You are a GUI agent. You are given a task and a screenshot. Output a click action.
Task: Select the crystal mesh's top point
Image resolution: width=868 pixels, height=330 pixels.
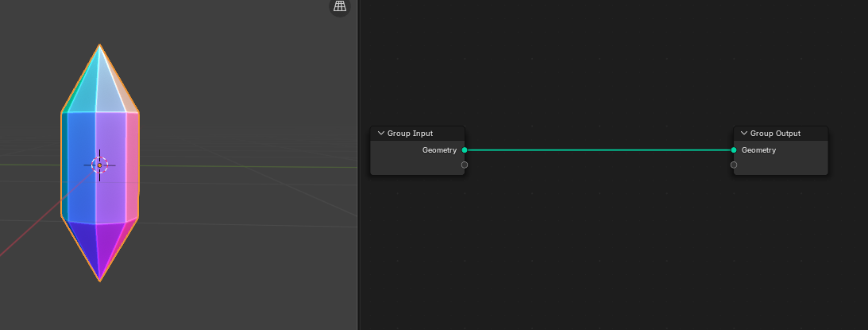pyautogui.click(x=99, y=45)
